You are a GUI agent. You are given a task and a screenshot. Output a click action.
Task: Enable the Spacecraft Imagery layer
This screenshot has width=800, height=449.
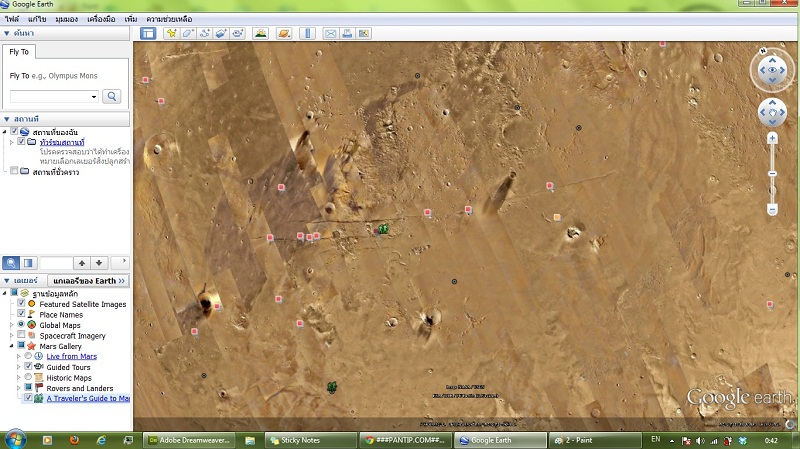(21, 335)
